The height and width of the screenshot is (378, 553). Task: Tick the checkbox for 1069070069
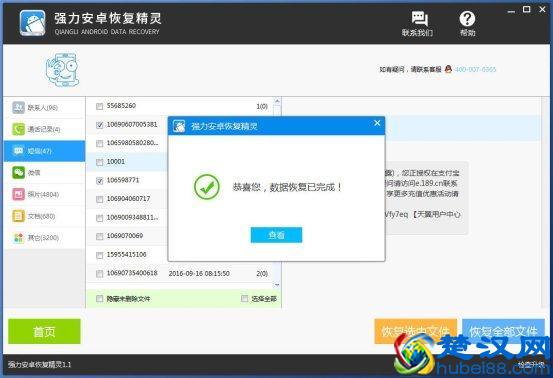[x=99, y=236]
